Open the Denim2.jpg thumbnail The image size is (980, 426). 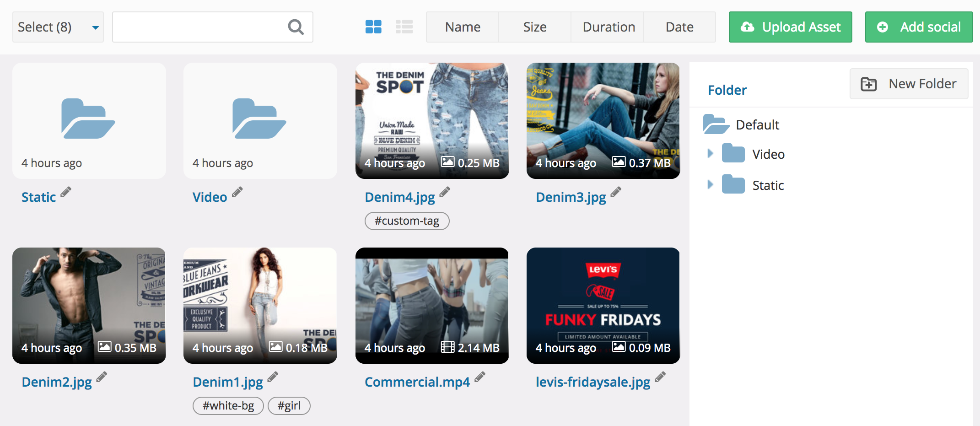click(x=89, y=306)
